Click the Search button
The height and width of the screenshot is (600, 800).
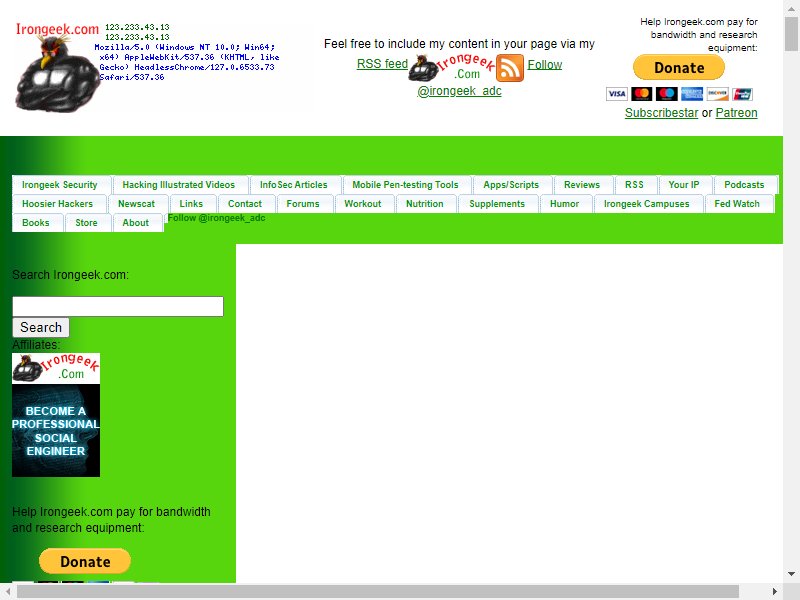point(41,328)
